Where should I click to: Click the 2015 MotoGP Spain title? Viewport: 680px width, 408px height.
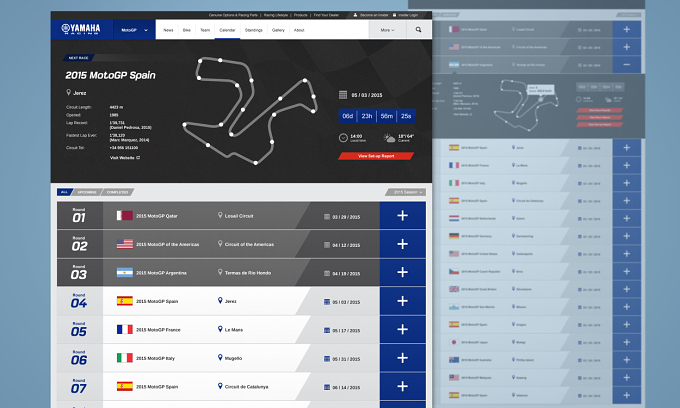pyautogui.click(x=110, y=75)
